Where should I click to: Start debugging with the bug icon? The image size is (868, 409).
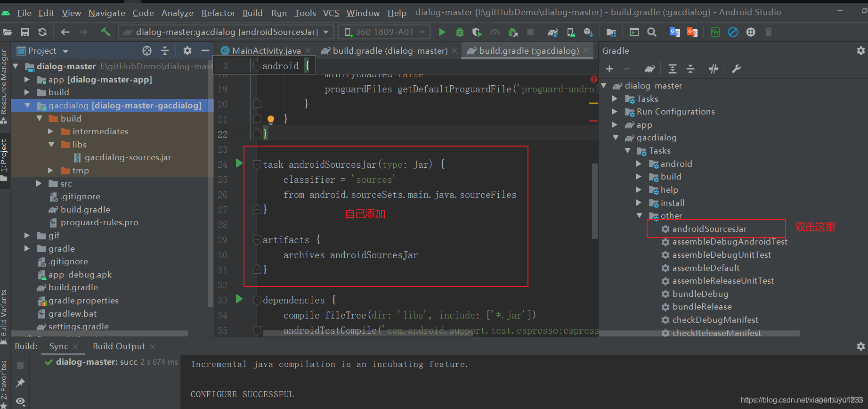(460, 32)
